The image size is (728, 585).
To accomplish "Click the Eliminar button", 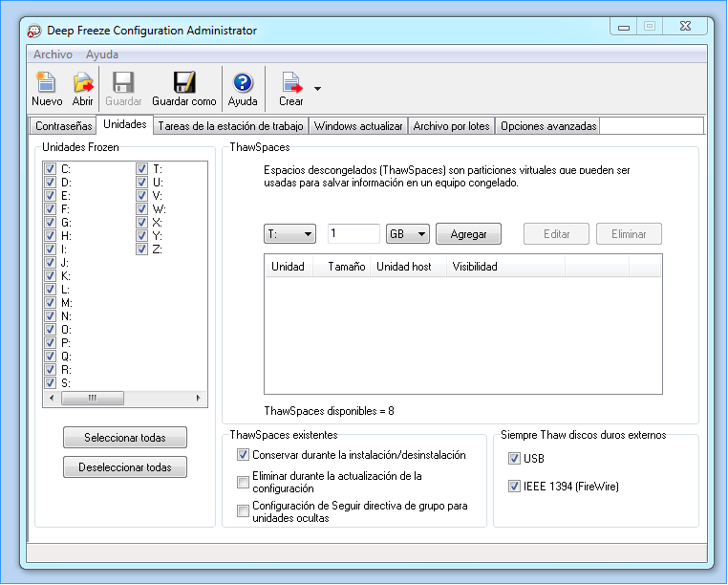I will [x=629, y=234].
